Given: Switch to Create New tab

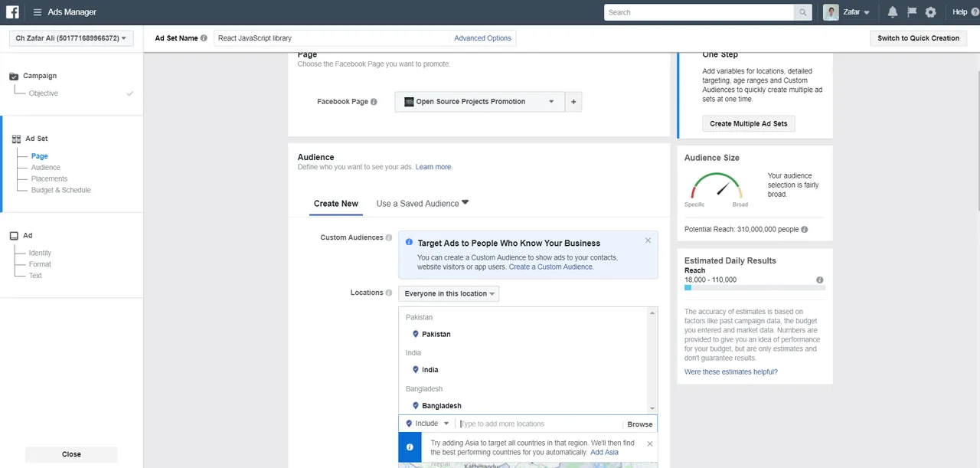Looking at the screenshot, I should point(336,204).
